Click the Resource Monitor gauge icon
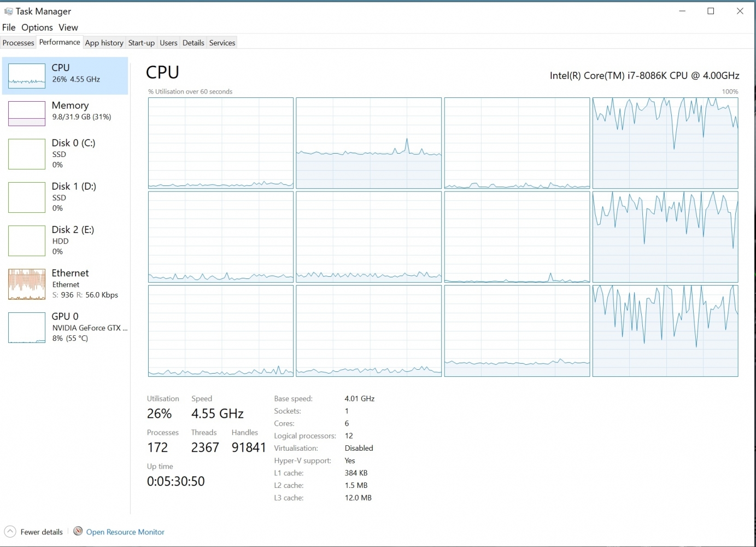The height and width of the screenshot is (547, 756). pyautogui.click(x=78, y=531)
